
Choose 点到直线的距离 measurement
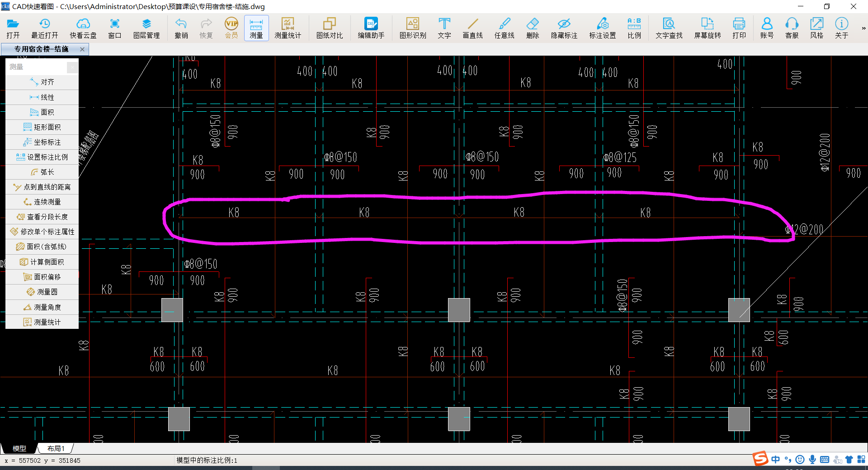coord(42,187)
